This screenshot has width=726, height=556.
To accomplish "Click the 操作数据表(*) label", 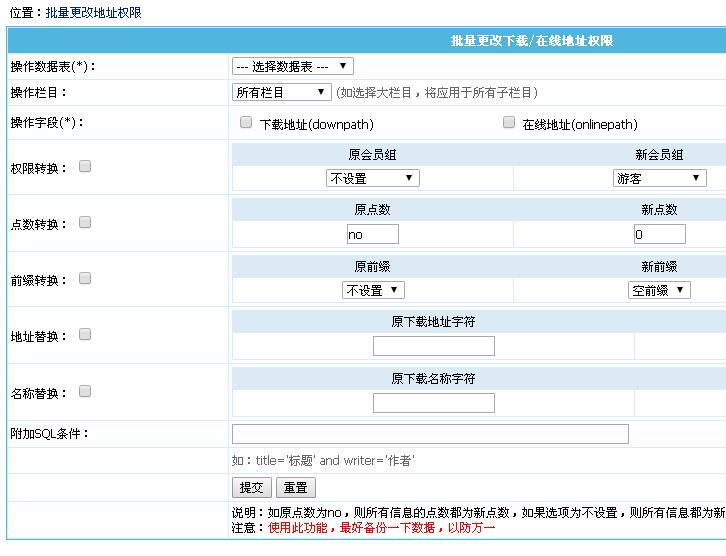I will (x=53, y=67).
